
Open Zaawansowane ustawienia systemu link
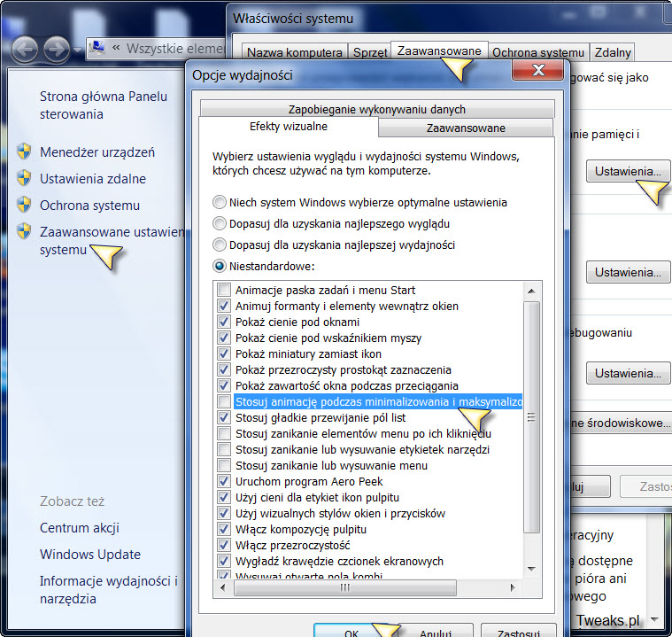pos(112,241)
